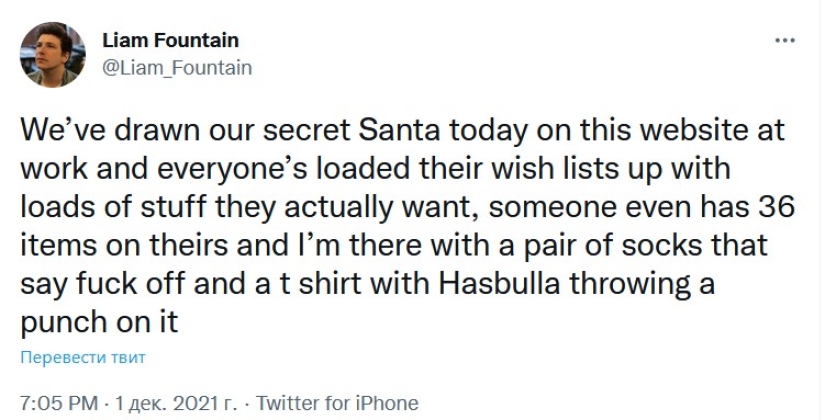825x420 pixels.
Task: Click the @Liam_Fountain handle
Action: click(177, 67)
